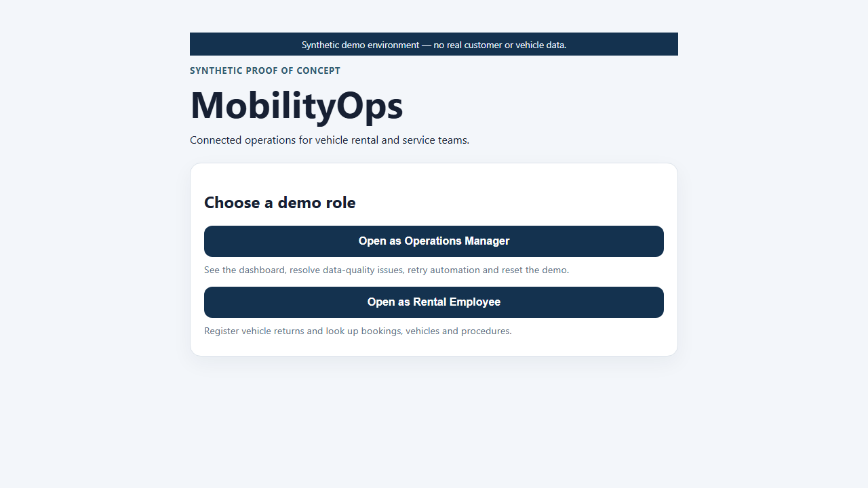This screenshot has height=488, width=868.
Task: Click the 'Choose a demo role' heading
Action: pyautogui.click(x=280, y=203)
